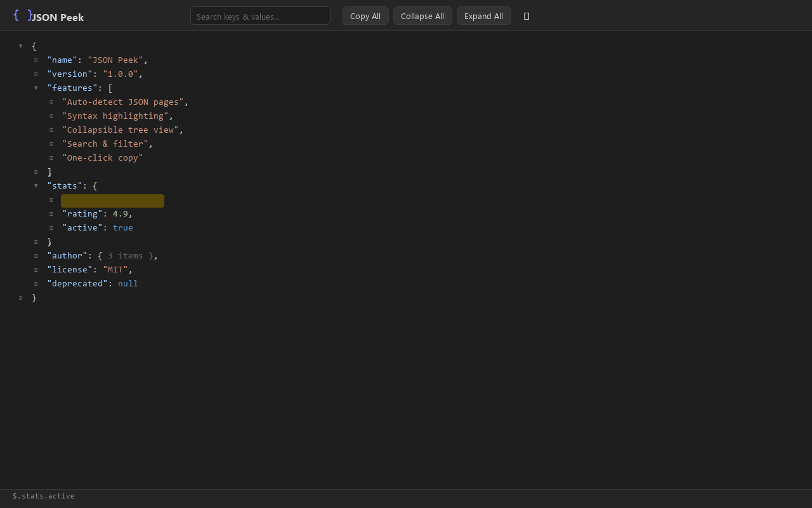812x508 pixels.
Task: Click the $.stats.active path in status bar
Action: click(44, 496)
